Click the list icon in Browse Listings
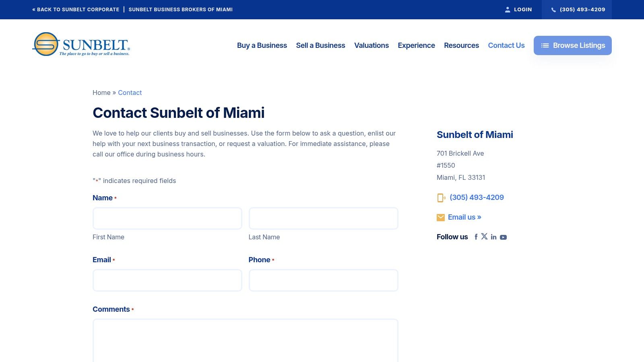644x362 pixels. 545,45
